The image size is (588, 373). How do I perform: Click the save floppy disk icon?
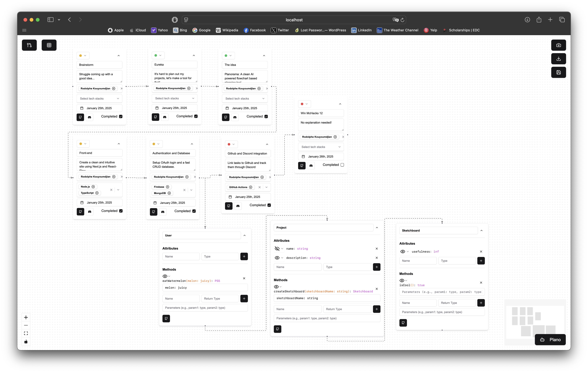(x=559, y=72)
